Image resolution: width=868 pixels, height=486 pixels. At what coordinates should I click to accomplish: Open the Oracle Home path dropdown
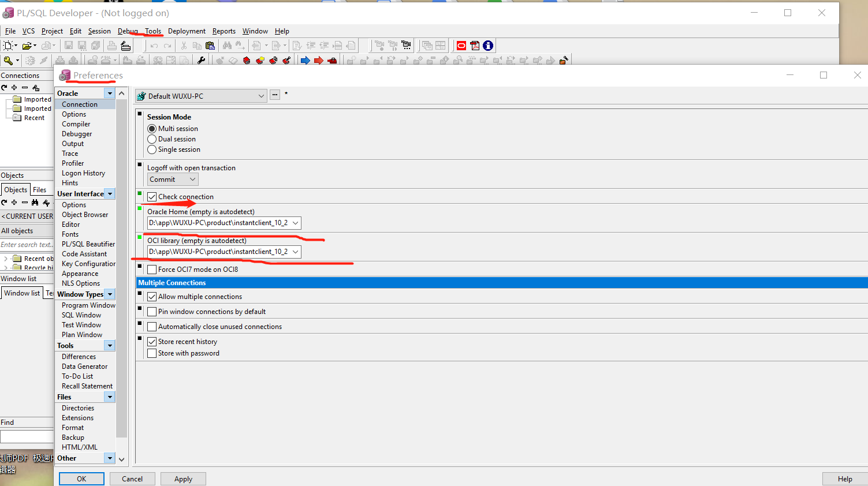[295, 223]
